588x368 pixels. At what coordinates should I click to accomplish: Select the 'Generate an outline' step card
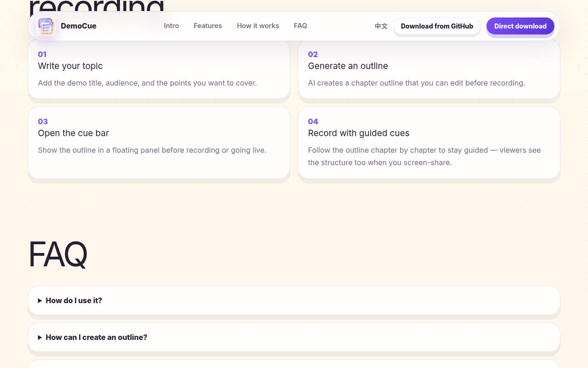coord(429,69)
